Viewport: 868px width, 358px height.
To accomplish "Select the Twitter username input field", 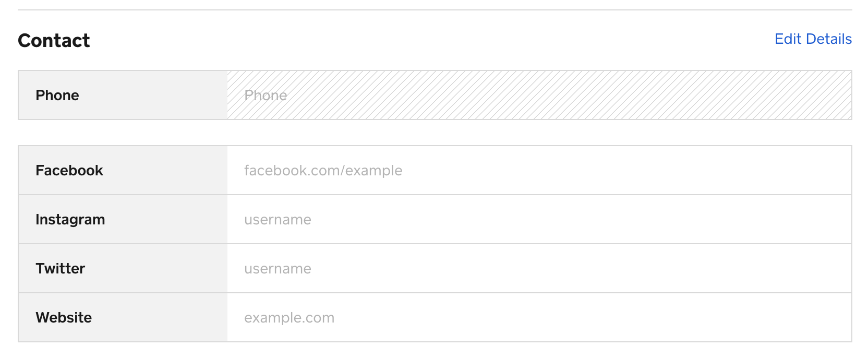I will click(539, 269).
